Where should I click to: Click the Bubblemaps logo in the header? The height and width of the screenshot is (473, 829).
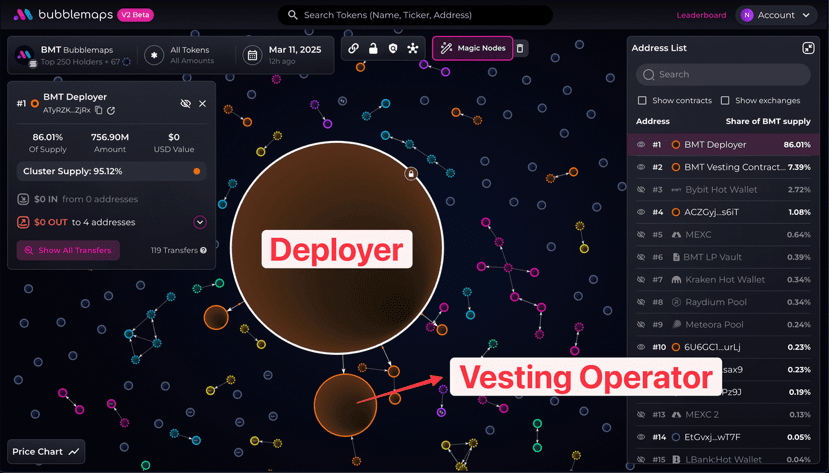[63, 15]
